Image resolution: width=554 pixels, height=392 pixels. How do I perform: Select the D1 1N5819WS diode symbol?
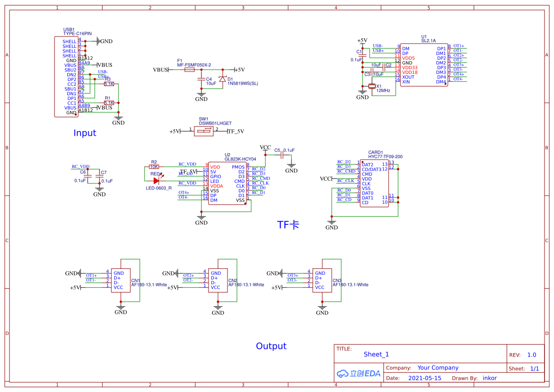click(x=222, y=80)
